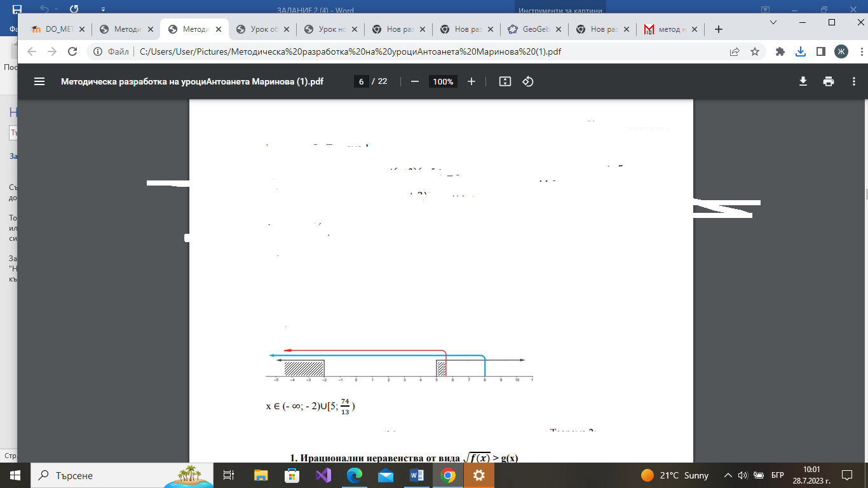This screenshot has height=488, width=868.
Task: Download the PDF from the viewer toolbar
Action: coord(803,81)
